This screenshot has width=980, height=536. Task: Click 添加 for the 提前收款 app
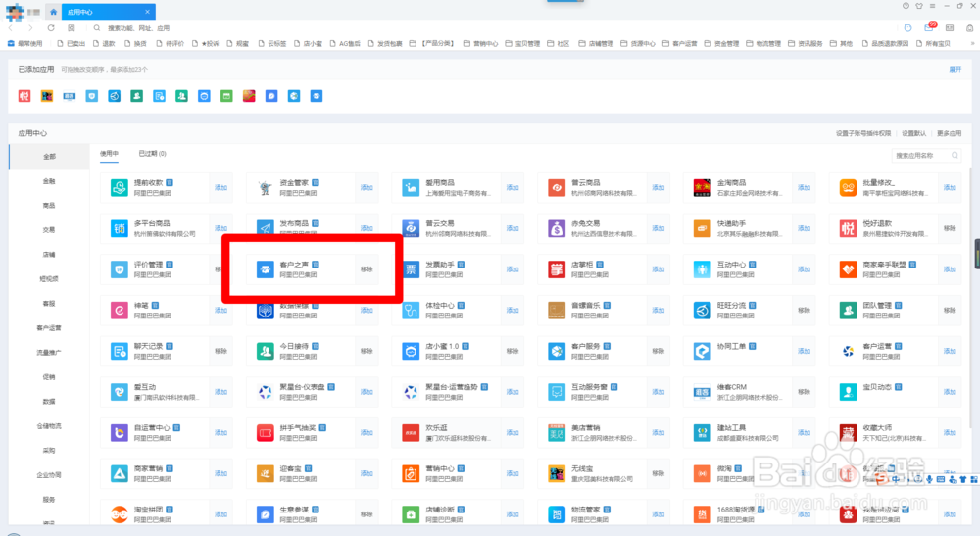point(221,187)
